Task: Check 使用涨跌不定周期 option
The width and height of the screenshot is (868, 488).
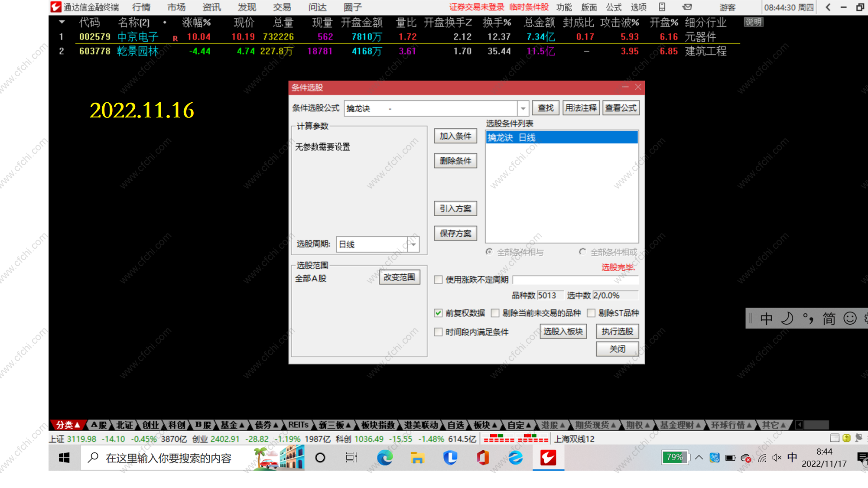Action: pos(438,280)
